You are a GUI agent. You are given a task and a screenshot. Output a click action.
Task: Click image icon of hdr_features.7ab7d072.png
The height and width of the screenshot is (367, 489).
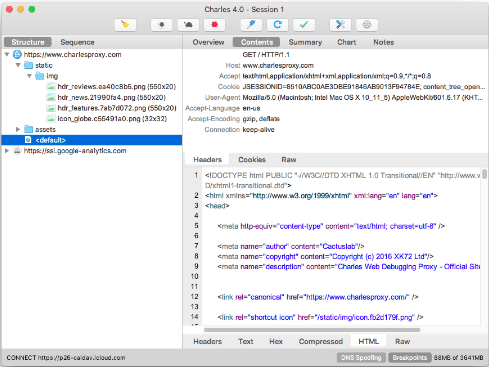51,108
